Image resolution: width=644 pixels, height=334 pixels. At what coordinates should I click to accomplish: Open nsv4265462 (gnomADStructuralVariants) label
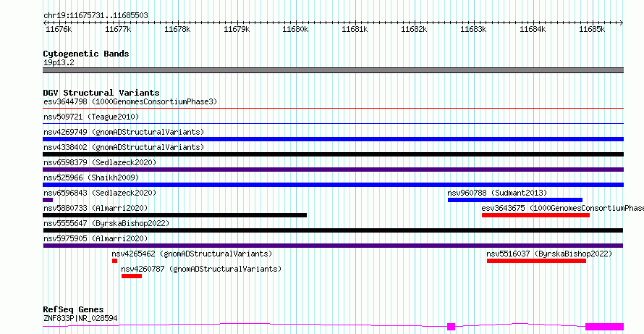pyautogui.click(x=192, y=254)
